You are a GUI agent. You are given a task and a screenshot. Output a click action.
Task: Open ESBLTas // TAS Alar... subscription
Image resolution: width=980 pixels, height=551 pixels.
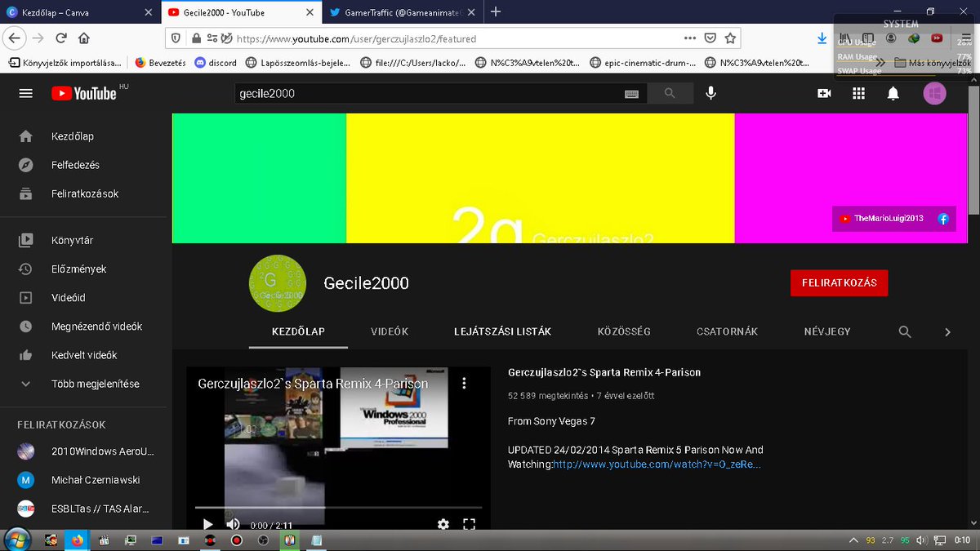[82, 509]
